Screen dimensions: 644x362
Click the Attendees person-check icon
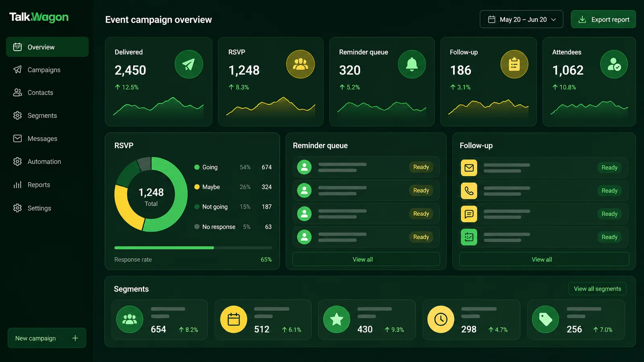tap(614, 64)
